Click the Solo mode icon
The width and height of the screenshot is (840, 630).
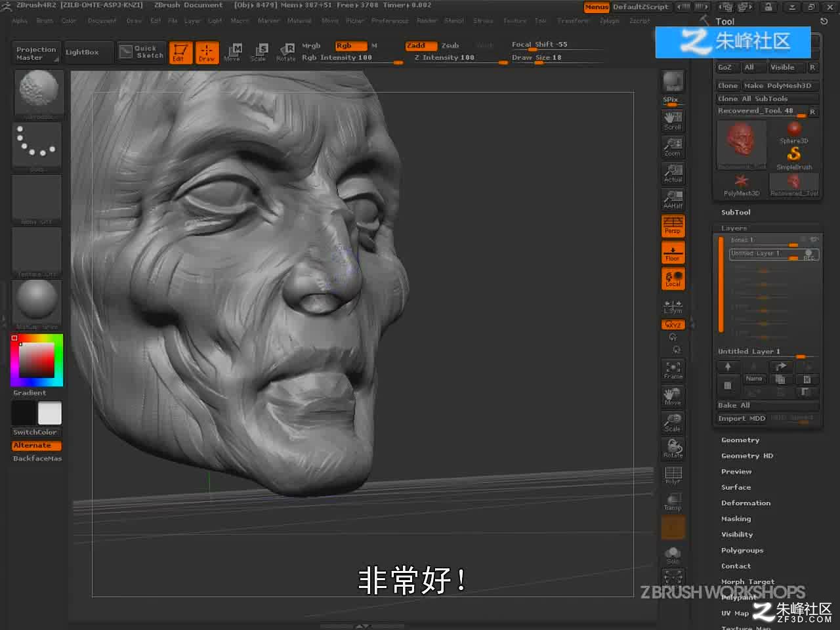tap(673, 555)
